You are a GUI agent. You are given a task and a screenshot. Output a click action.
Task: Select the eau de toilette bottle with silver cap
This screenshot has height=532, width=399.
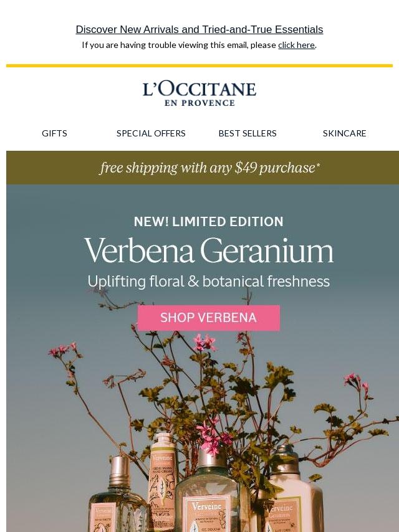(x=117, y=495)
